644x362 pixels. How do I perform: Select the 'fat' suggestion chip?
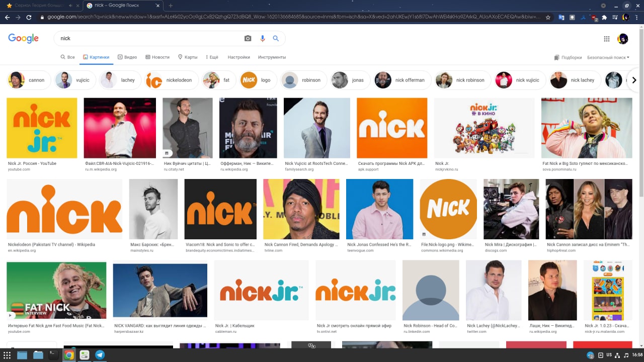coord(218,80)
